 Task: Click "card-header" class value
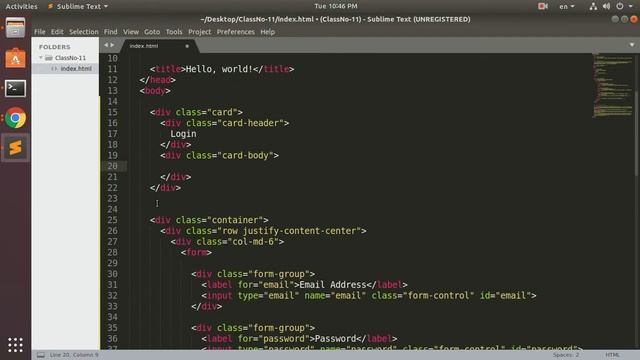(x=250, y=123)
